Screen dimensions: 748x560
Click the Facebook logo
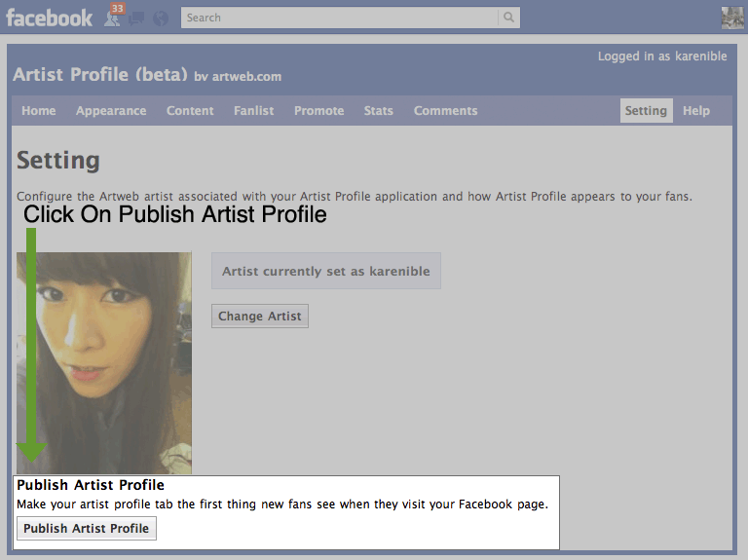coord(49,19)
